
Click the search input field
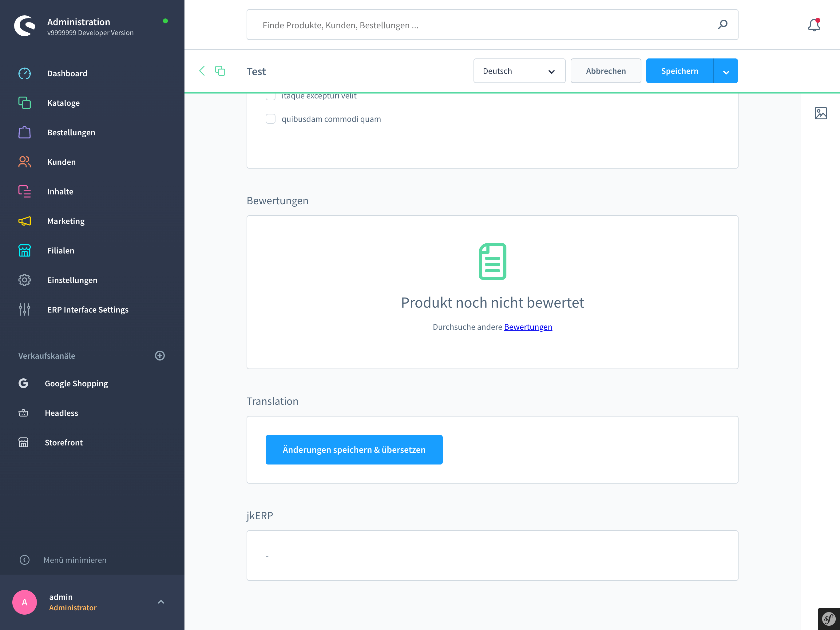492,25
